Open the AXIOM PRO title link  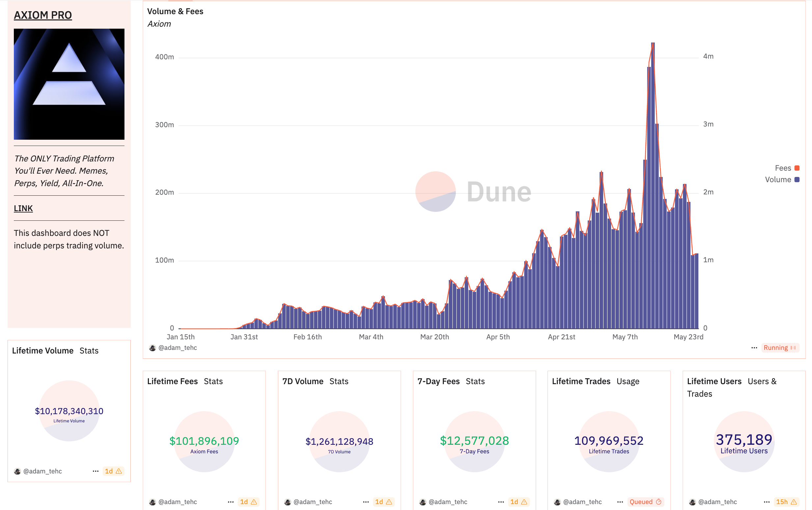pos(43,15)
